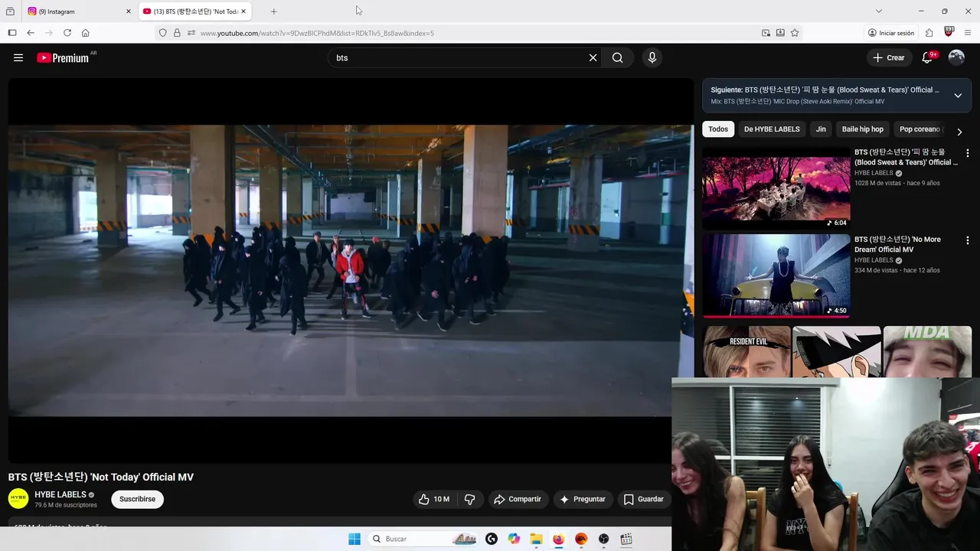Go to the browser home page
The height and width of the screenshot is (551, 980).
(85, 33)
